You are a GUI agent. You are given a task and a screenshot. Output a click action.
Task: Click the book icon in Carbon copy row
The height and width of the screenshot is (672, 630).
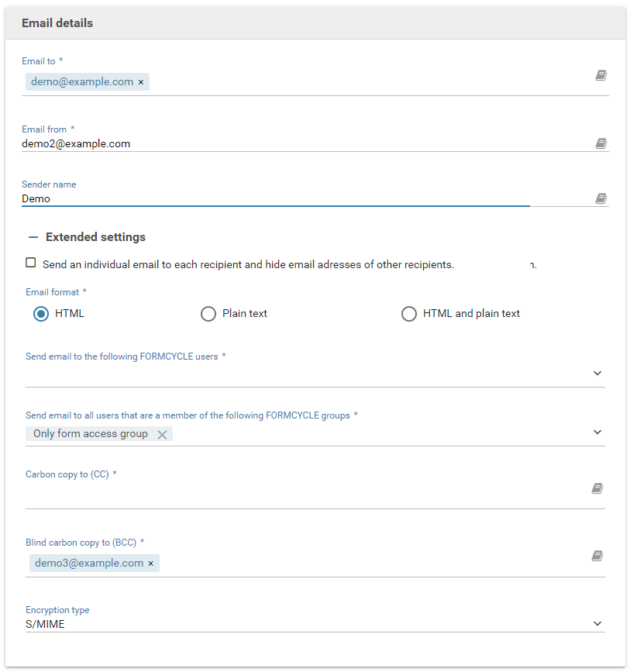[597, 488]
